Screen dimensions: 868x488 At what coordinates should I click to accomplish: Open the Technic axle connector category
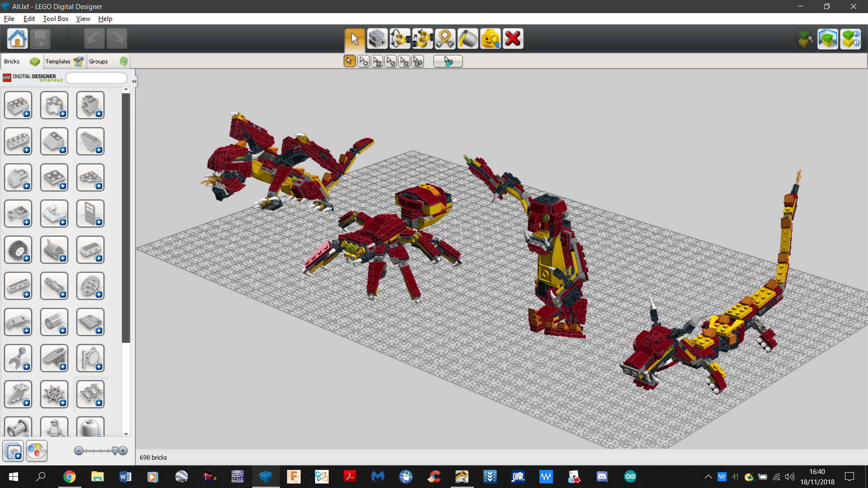click(54, 286)
